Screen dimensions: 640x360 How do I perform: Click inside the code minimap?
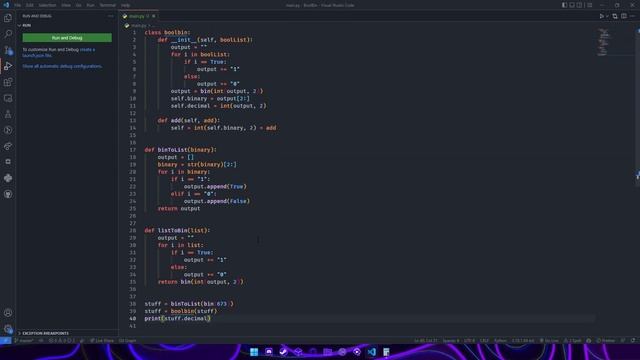pyautogui.click(x=603, y=42)
